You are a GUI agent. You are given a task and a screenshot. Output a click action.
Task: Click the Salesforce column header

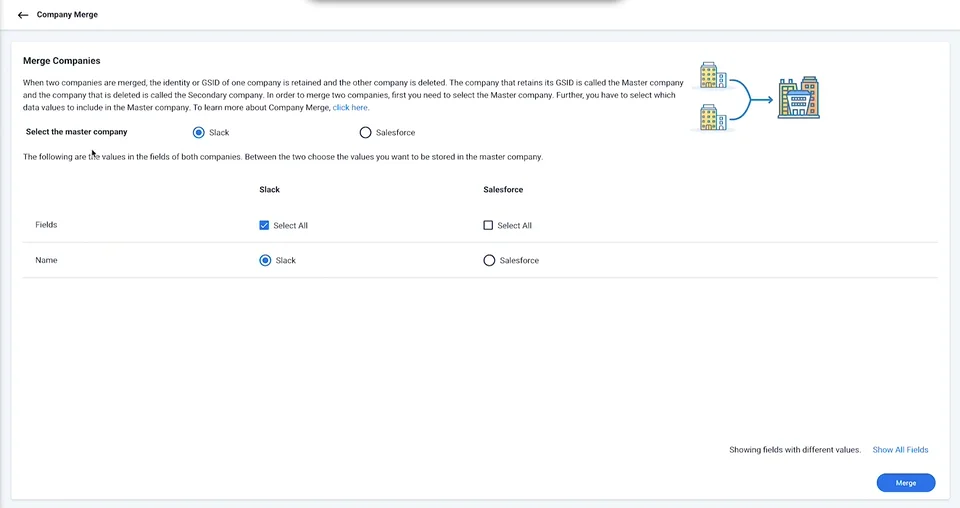click(503, 189)
